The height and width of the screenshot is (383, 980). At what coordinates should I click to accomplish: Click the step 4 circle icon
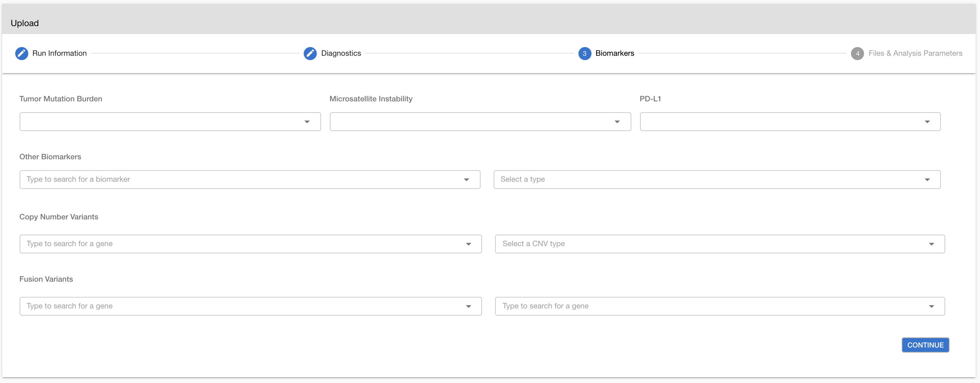[857, 54]
